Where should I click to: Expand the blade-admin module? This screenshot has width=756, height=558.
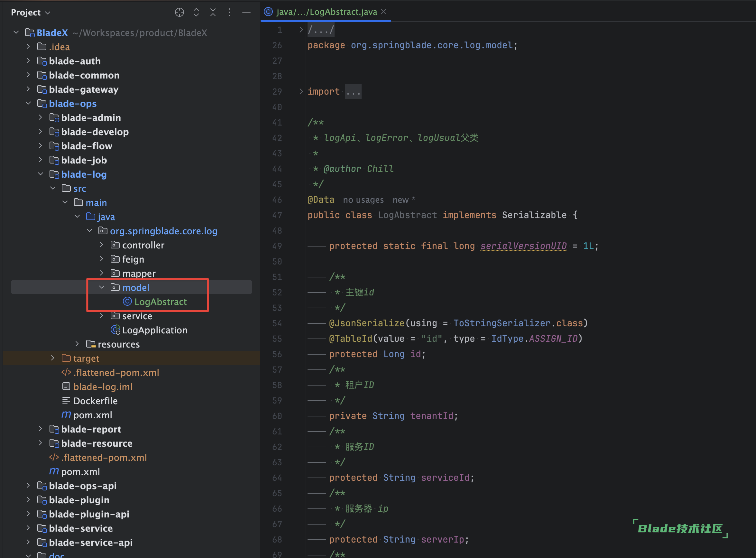pyautogui.click(x=41, y=117)
